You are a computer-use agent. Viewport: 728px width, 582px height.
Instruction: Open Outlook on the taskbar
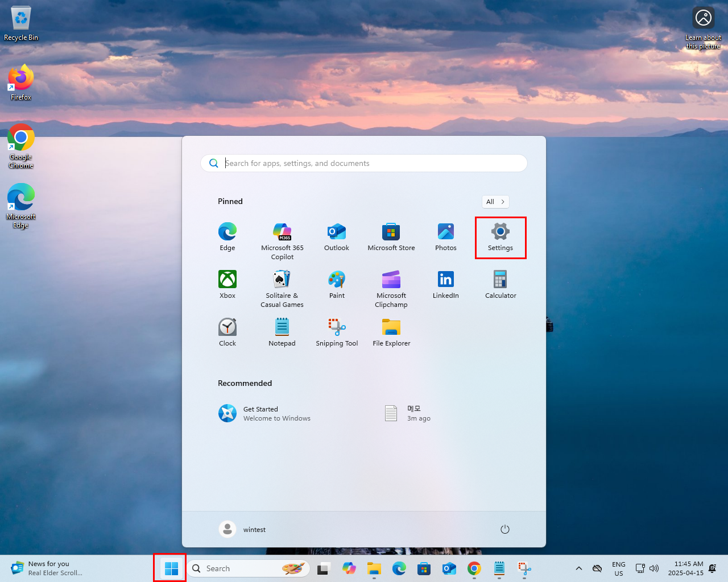pyautogui.click(x=449, y=568)
